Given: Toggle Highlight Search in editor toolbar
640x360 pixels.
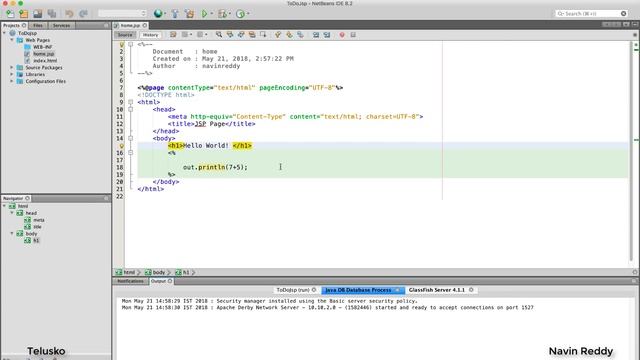Looking at the screenshot, I should (252, 35).
